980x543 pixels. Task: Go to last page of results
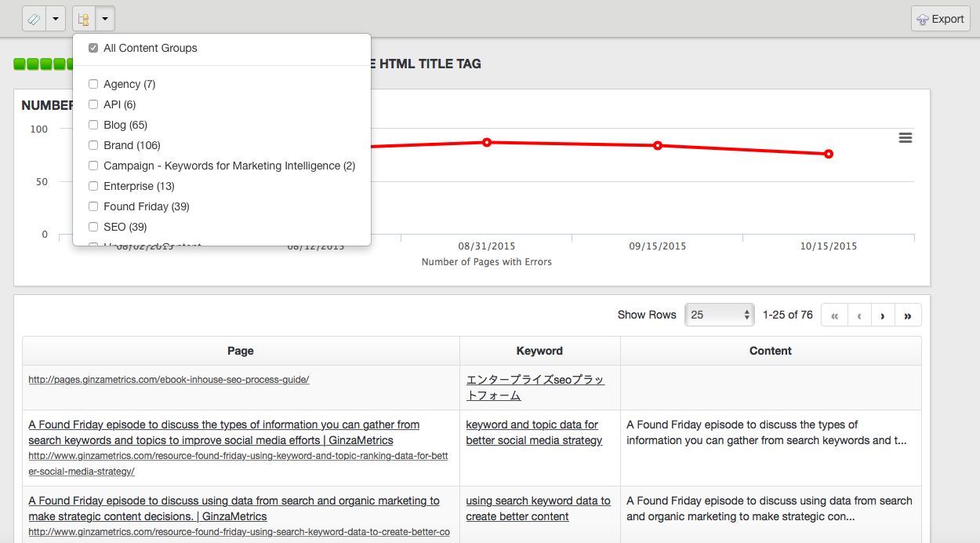click(908, 315)
